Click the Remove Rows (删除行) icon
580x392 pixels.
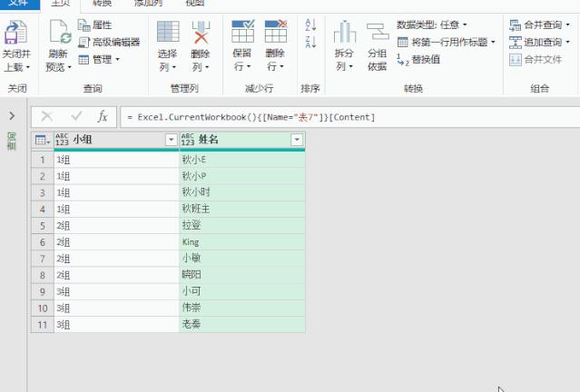[276, 32]
